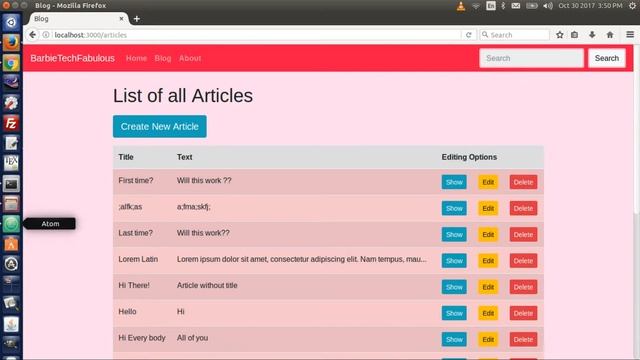Delete the 'Hello' article
This screenshot has height=360, width=640.
(x=523, y=313)
